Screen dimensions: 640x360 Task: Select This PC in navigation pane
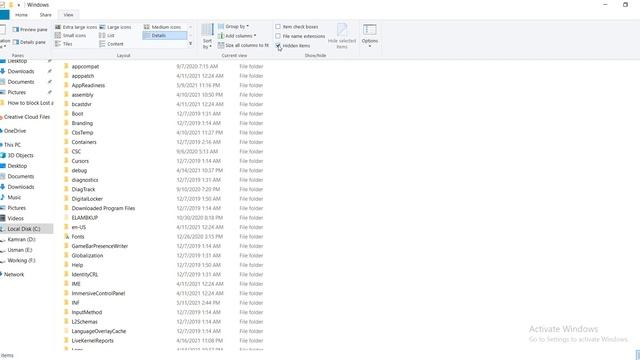(x=12, y=145)
